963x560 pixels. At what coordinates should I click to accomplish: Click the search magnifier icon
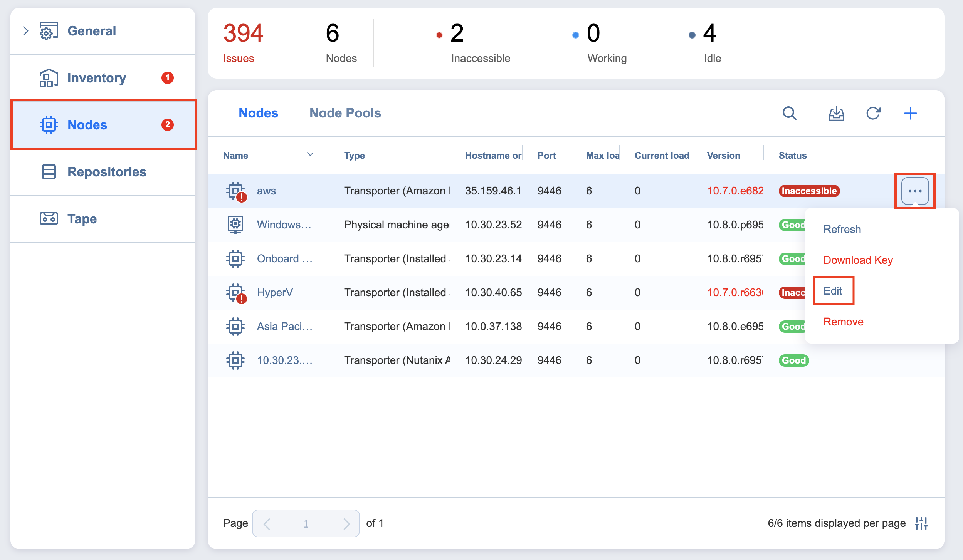pyautogui.click(x=789, y=113)
